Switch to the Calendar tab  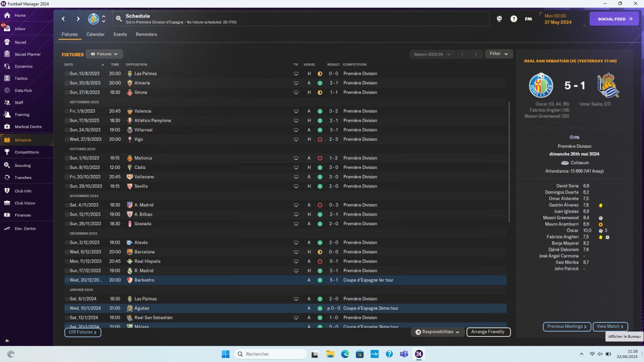click(96, 35)
